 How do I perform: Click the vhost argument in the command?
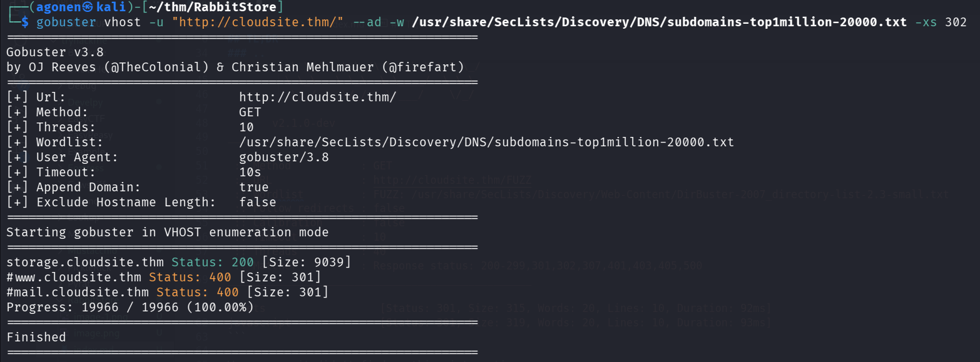pos(122,23)
